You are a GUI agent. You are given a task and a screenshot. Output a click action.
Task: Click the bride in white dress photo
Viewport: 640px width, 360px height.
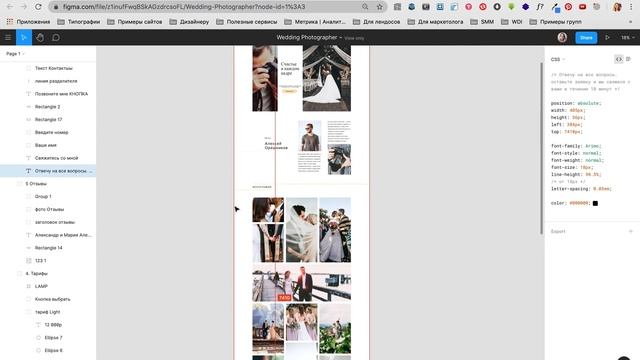point(327,78)
